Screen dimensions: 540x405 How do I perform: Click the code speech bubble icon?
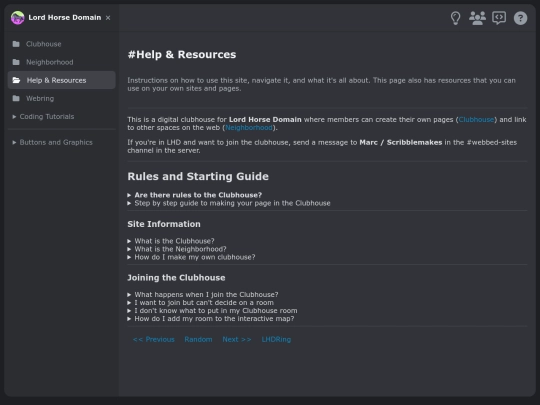(499, 18)
